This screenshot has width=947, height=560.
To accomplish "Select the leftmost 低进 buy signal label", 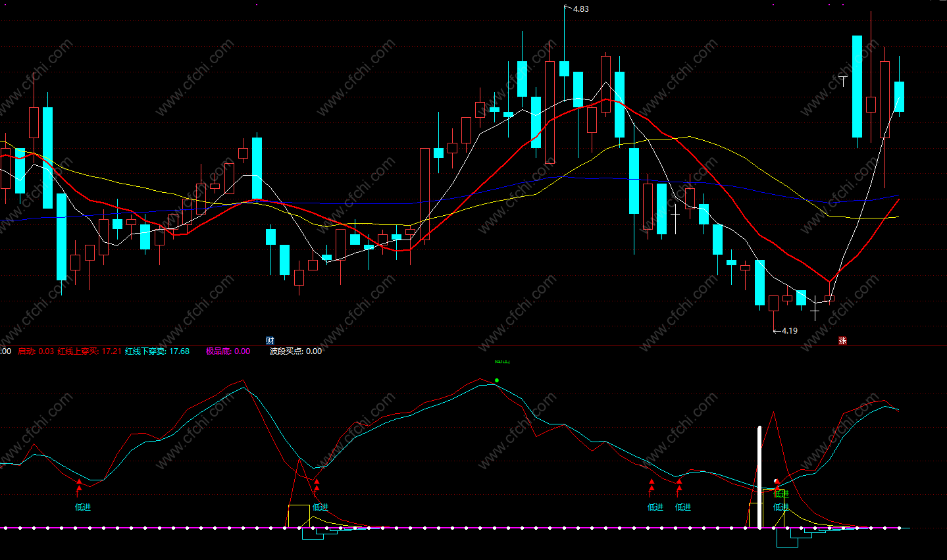I will pyautogui.click(x=83, y=507).
